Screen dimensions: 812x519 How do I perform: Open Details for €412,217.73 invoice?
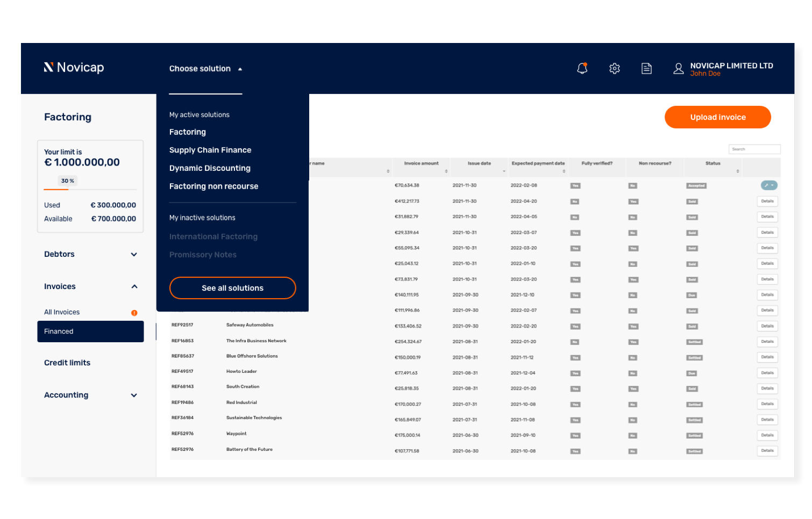(x=767, y=201)
